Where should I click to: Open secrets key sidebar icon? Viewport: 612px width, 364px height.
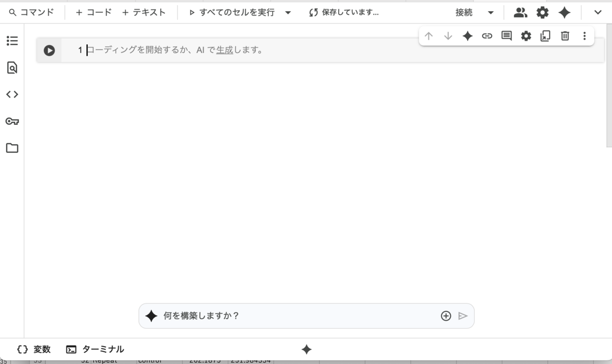(12, 121)
